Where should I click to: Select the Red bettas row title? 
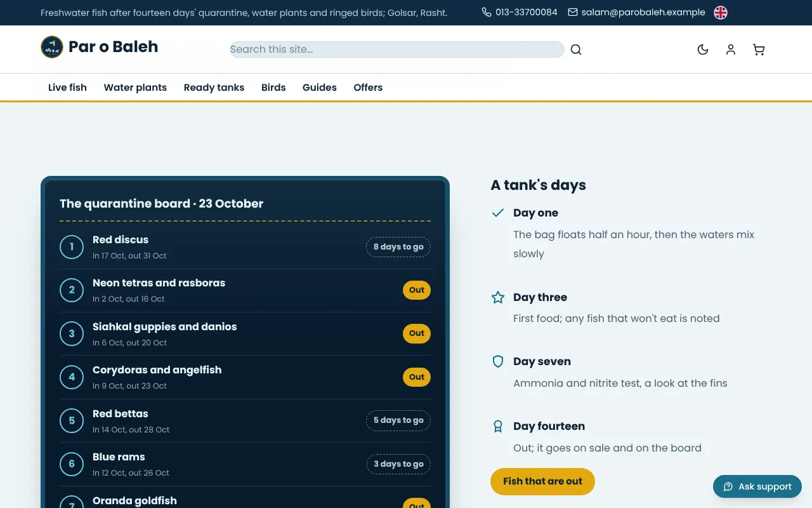(121, 413)
